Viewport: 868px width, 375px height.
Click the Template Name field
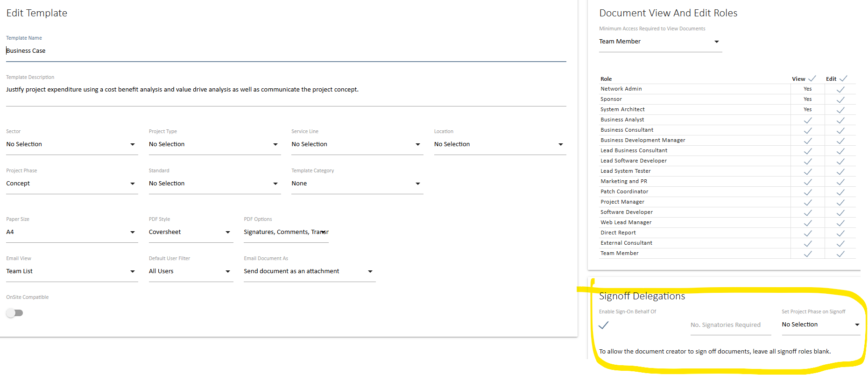[x=286, y=51]
